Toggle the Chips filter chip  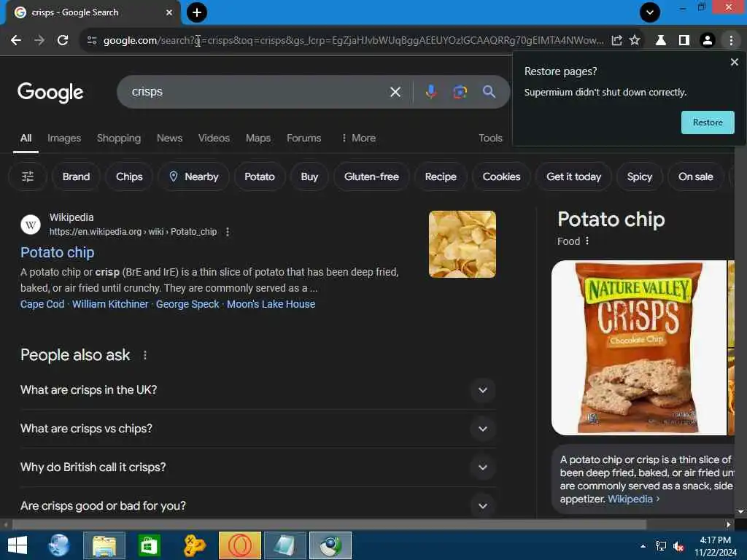click(129, 176)
